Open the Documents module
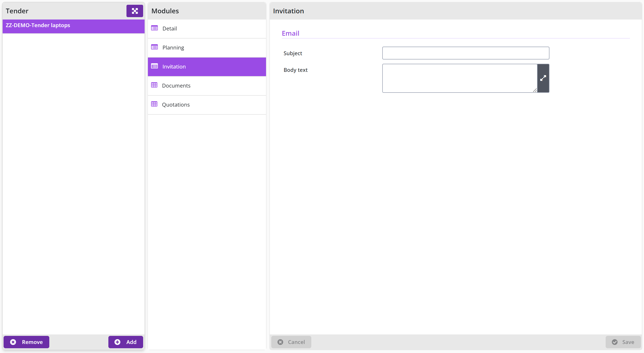This screenshot has width=644, height=353. tap(207, 86)
